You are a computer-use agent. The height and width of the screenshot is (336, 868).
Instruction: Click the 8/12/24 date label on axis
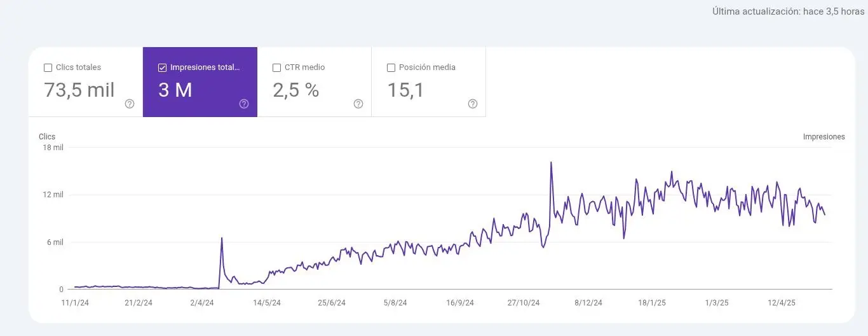point(588,303)
